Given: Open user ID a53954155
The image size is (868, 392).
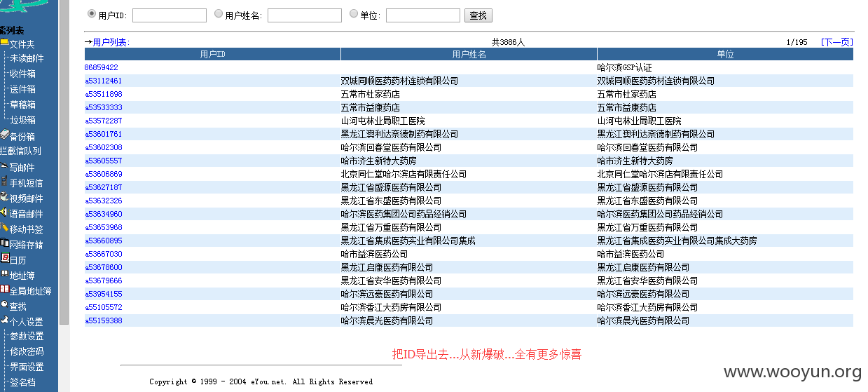Looking at the screenshot, I should [104, 294].
